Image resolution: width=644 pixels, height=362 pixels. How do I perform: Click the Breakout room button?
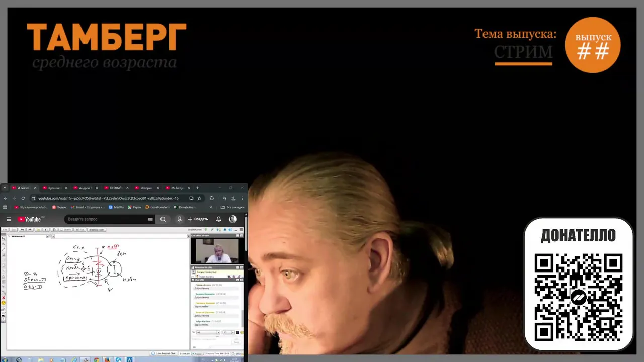pyautogui.click(x=97, y=230)
